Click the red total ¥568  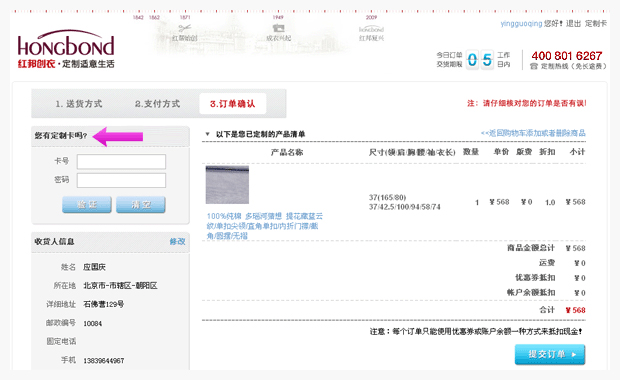pyautogui.click(x=575, y=310)
